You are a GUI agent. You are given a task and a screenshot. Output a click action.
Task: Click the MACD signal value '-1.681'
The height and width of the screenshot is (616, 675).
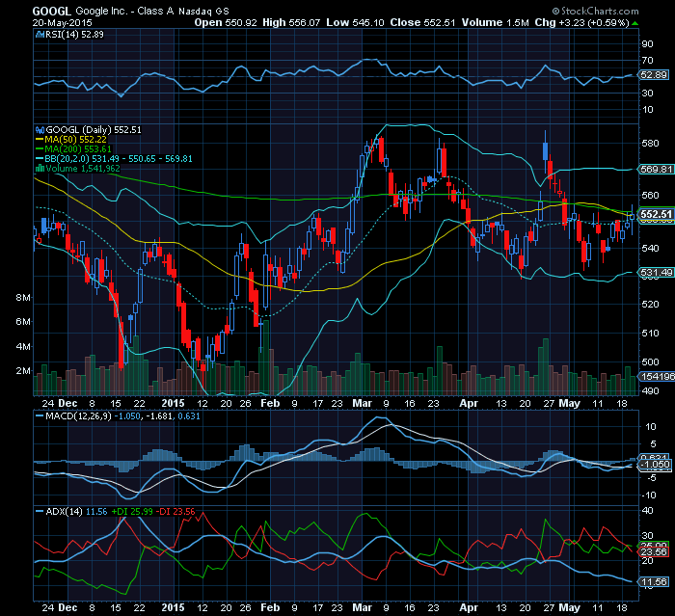point(159,416)
